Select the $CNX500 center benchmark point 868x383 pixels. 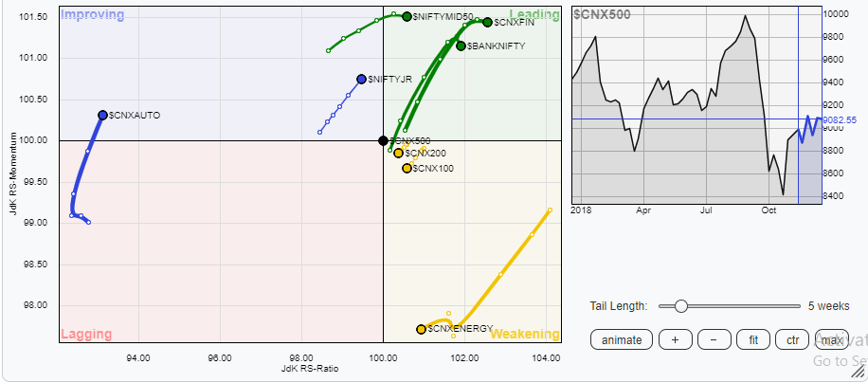click(x=383, y=140)
